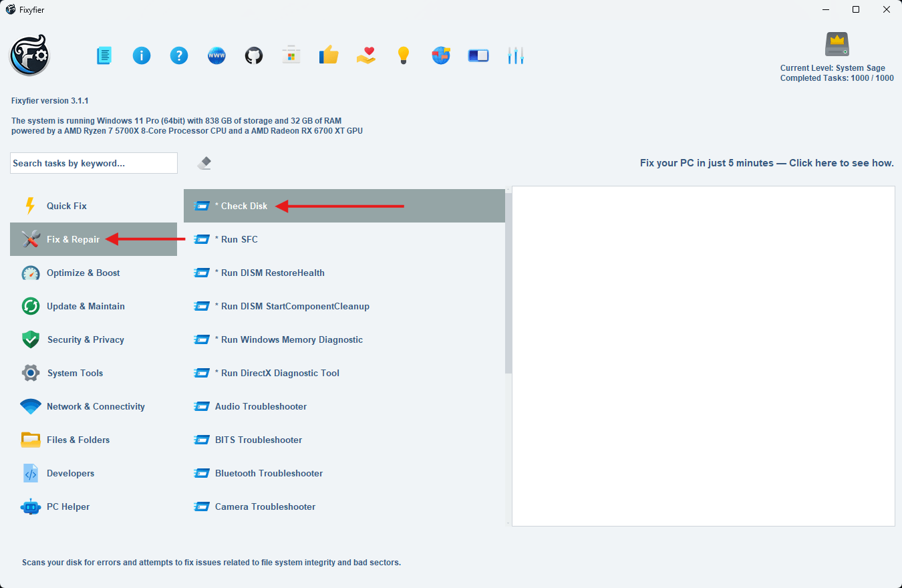This screenshot has width=902, height=588.
Task: Select the Audio Troubleshooter task
Action: pos(344,406)
